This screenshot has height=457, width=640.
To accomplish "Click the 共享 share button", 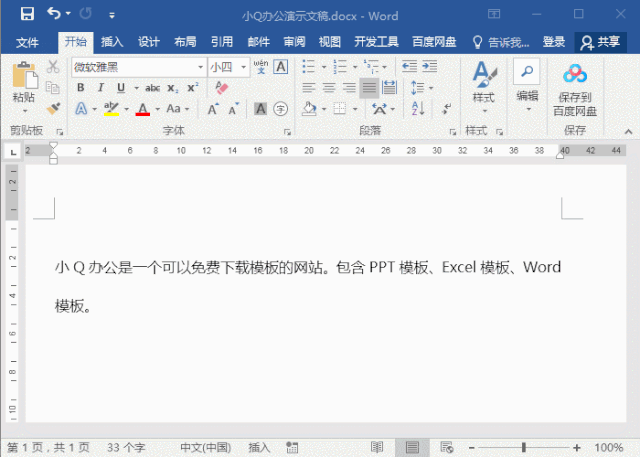I will pos(600,42).
